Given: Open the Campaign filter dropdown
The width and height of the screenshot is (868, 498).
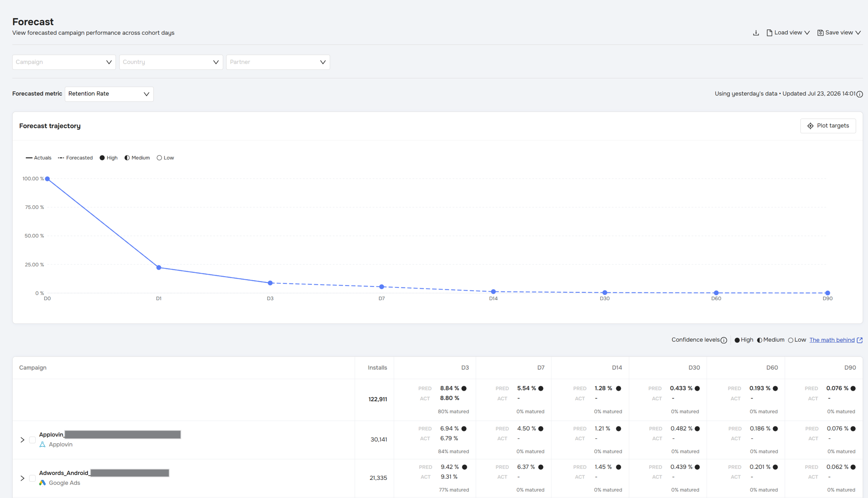Looking at the screenshot, I should [64, 62].
